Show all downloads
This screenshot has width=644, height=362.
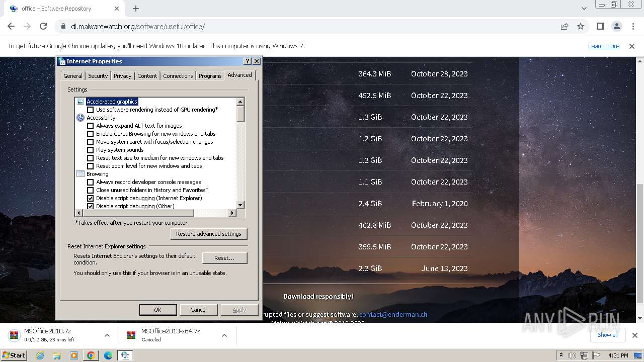(x=607, y=335)
